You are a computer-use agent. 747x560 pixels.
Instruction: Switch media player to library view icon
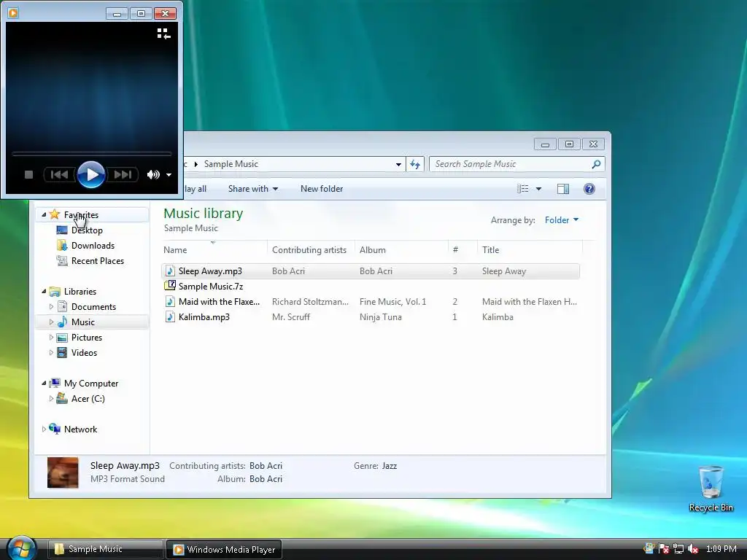point(164,34)
